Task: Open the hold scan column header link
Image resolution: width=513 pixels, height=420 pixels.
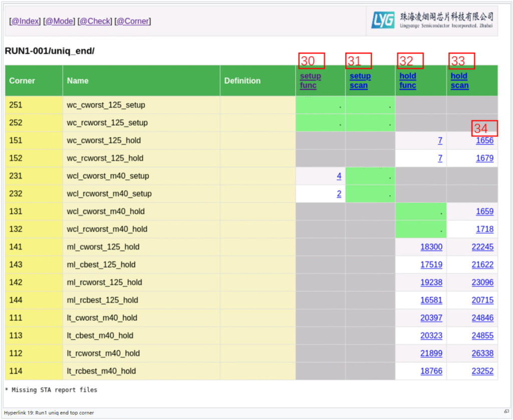Action: point(459,81)
